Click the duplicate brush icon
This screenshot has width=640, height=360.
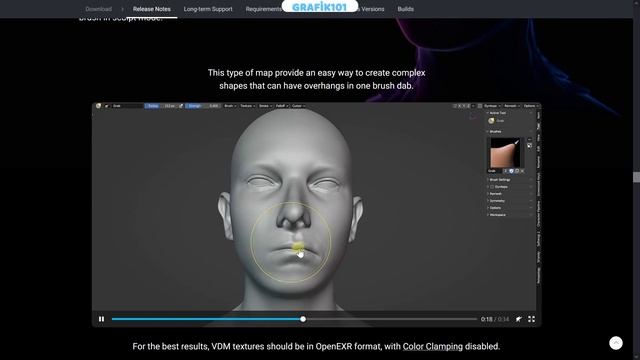tap(517, 171)
